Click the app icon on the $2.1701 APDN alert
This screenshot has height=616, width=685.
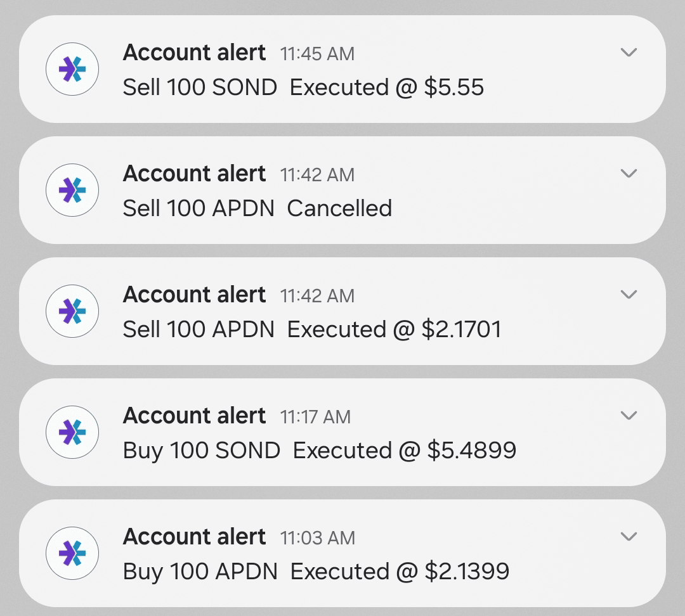(x=72, y=311)
